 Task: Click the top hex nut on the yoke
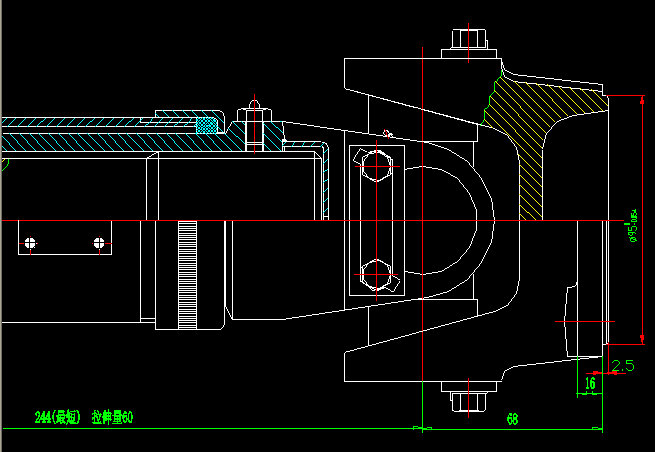tap(468, 40)
